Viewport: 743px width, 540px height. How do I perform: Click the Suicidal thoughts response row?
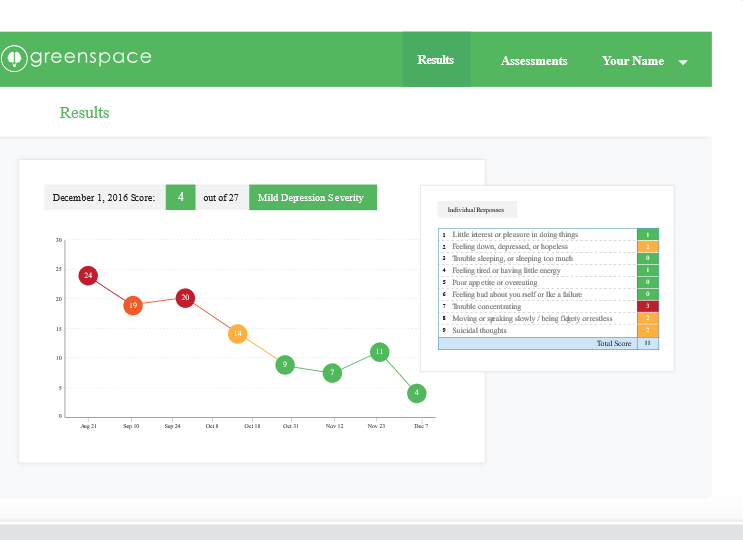(x=549, y=331)
